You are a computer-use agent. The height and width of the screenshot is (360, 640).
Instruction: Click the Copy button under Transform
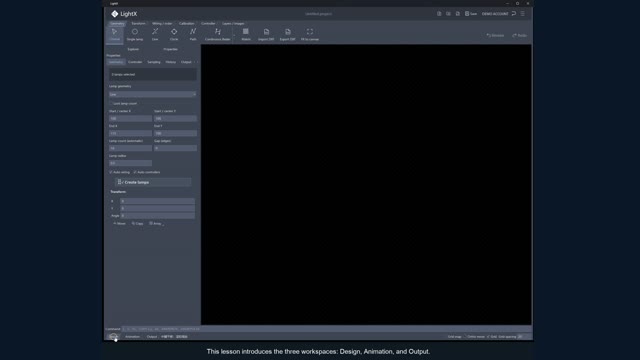click(138, 224)
